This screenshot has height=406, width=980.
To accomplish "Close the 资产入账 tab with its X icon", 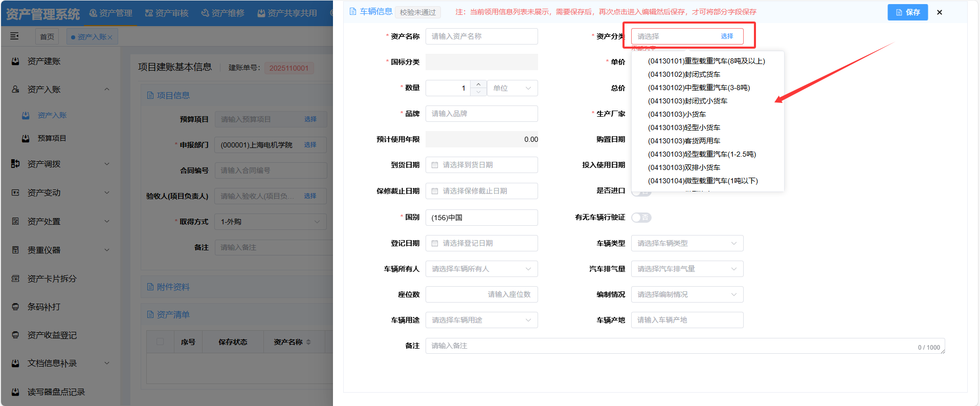I will [x=110, y=37].
